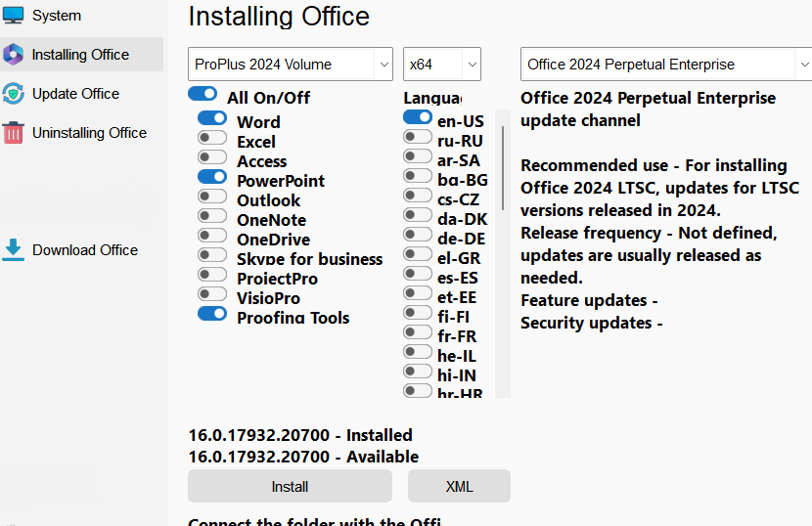Click the 'Security updates -' text

point(592,323)
